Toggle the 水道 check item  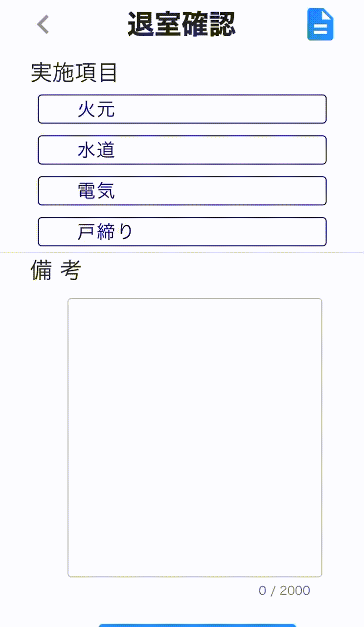click(182, 150)
